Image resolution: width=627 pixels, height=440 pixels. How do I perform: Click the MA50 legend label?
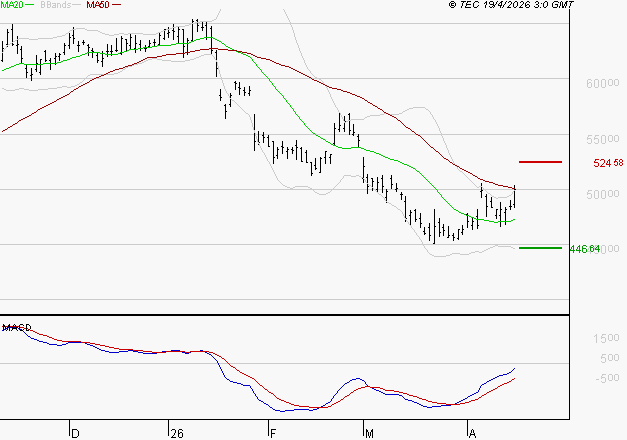pos(98,5)
